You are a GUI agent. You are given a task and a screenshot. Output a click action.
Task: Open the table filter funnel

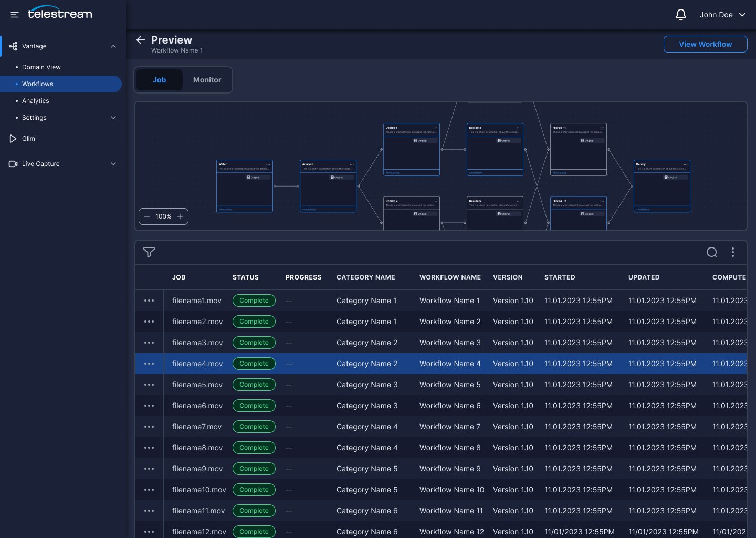[149, 252]
